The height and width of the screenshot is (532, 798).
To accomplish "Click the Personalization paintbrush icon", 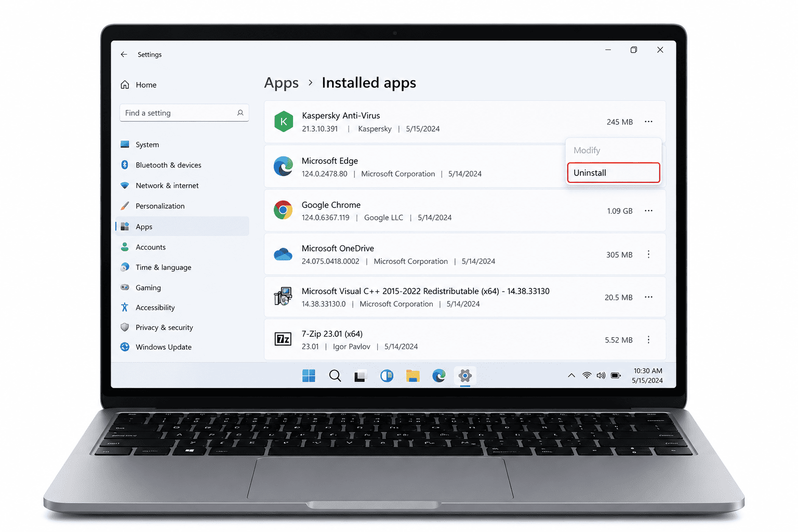I will click(125, 206).
